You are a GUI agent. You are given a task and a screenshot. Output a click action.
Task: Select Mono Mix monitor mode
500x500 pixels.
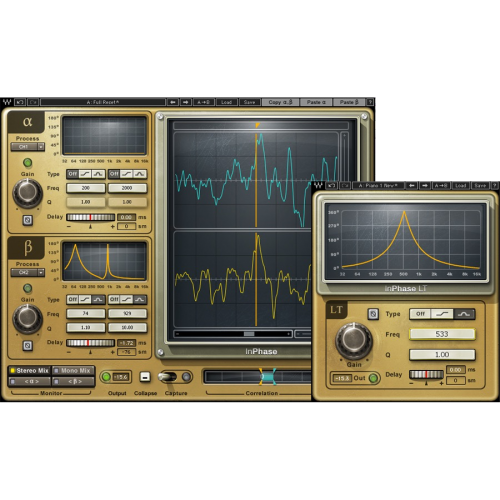(x=73, y=371)
